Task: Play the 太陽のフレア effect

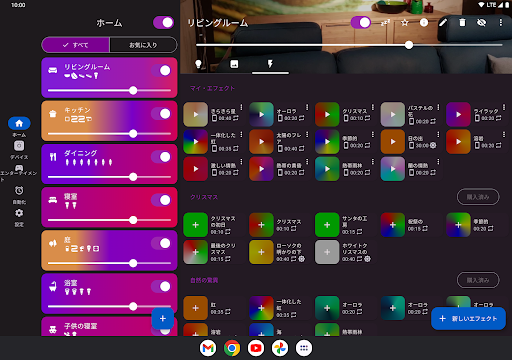Action: [x=261, y=142]
